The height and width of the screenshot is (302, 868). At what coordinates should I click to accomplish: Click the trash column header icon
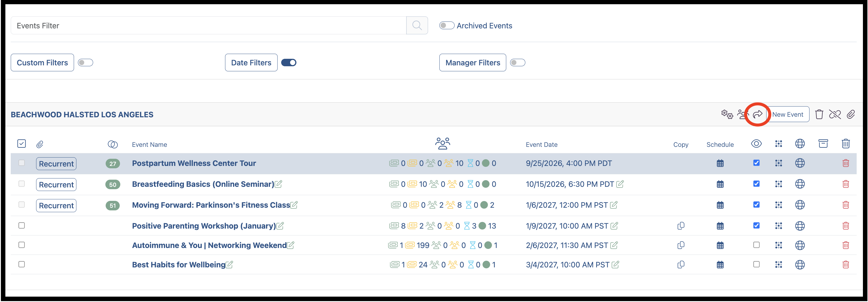click(x=845, y=144)
